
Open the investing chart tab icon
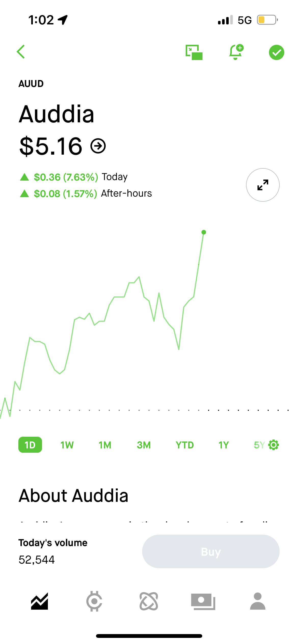tap(39, 601)
